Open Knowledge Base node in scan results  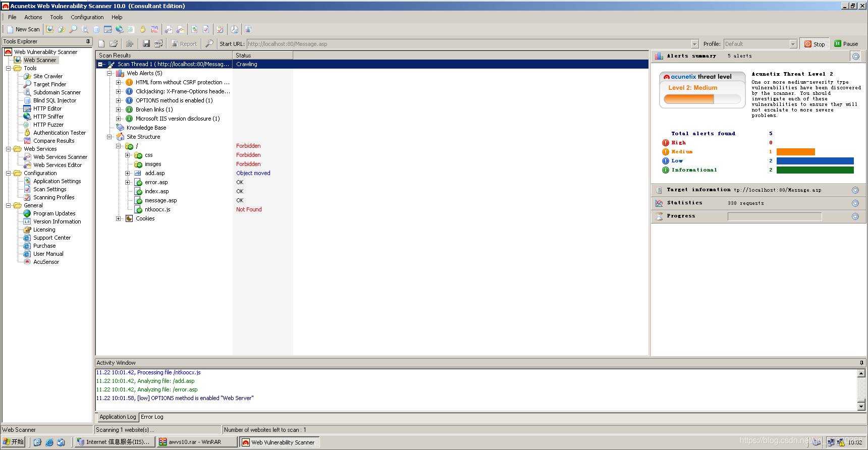tap(146, 128)
